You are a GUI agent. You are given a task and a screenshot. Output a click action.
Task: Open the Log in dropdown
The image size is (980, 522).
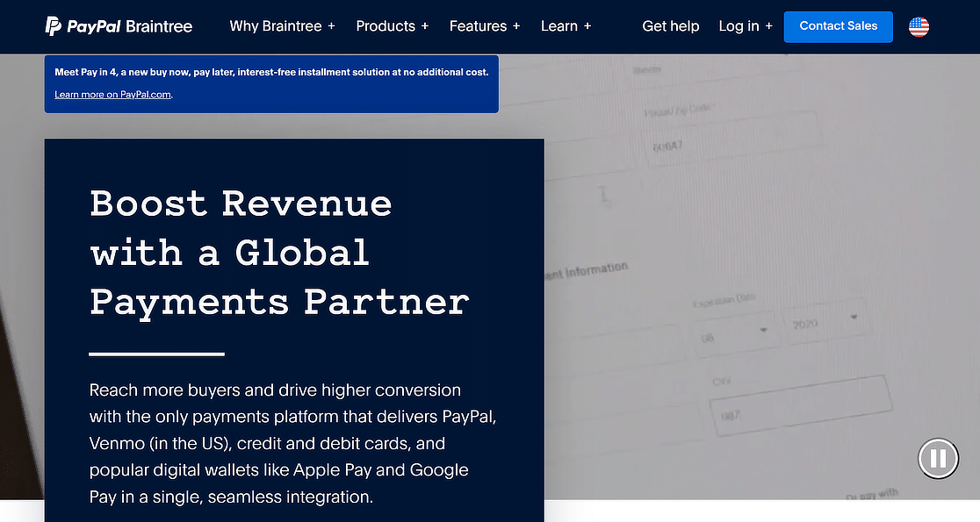[746, 26]
